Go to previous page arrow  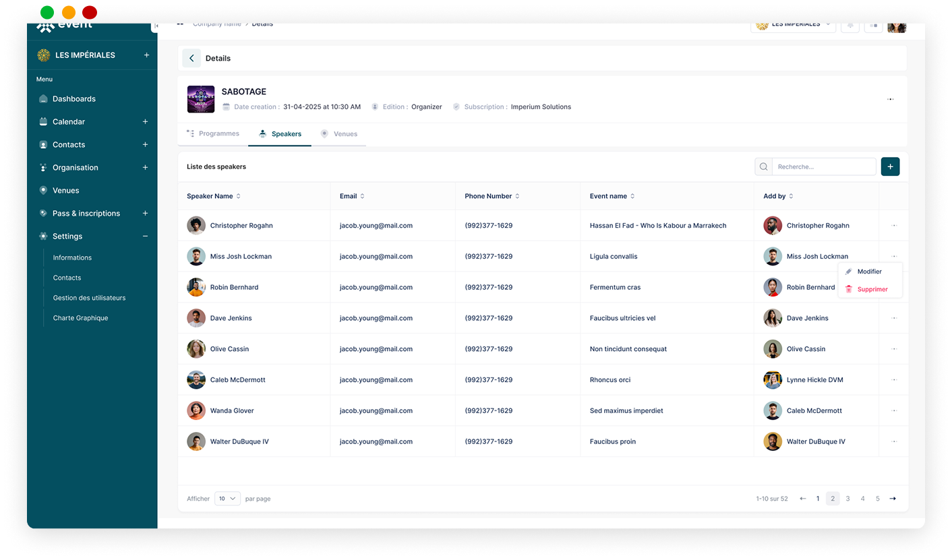[802, 499]
